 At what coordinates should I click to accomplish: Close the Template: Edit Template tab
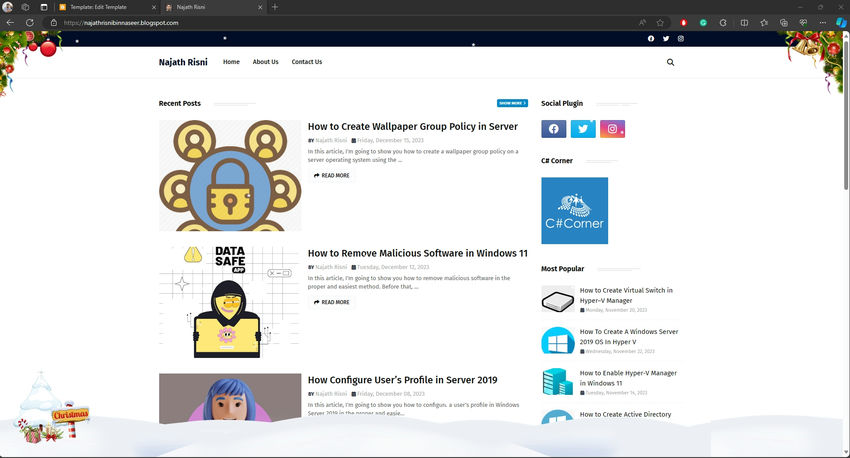pyautogui.click(x=153, y=7)
